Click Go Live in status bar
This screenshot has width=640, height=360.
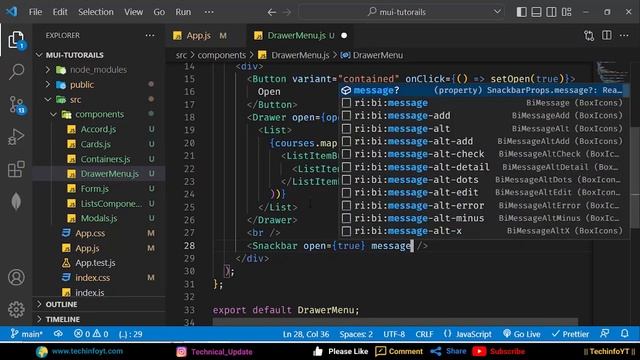(522, 334)
